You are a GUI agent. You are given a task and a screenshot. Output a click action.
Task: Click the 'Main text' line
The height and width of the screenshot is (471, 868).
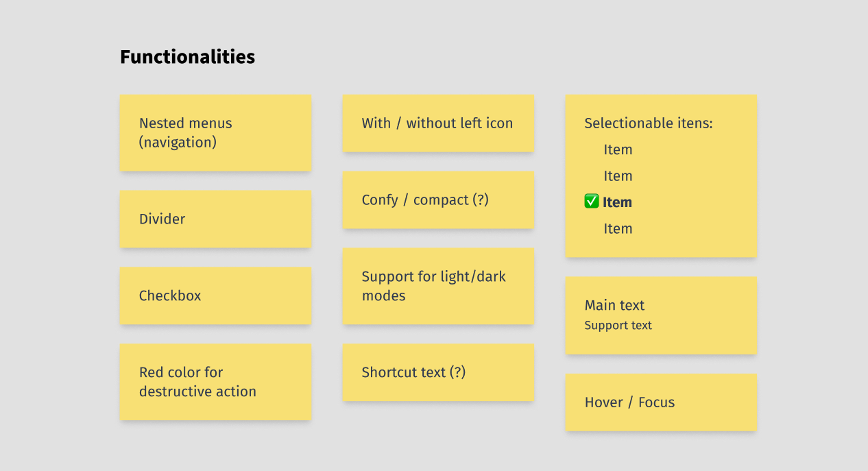614,306
